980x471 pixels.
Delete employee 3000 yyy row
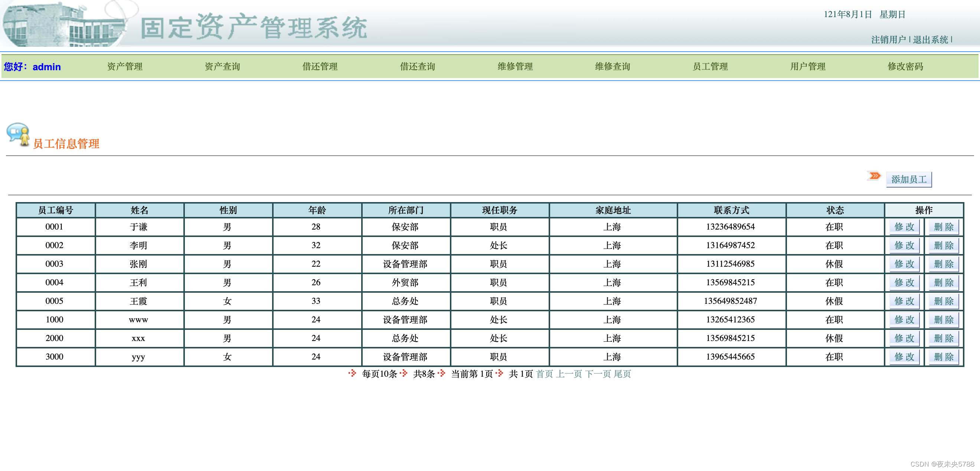pyautogui.click(x=944, y=357)
